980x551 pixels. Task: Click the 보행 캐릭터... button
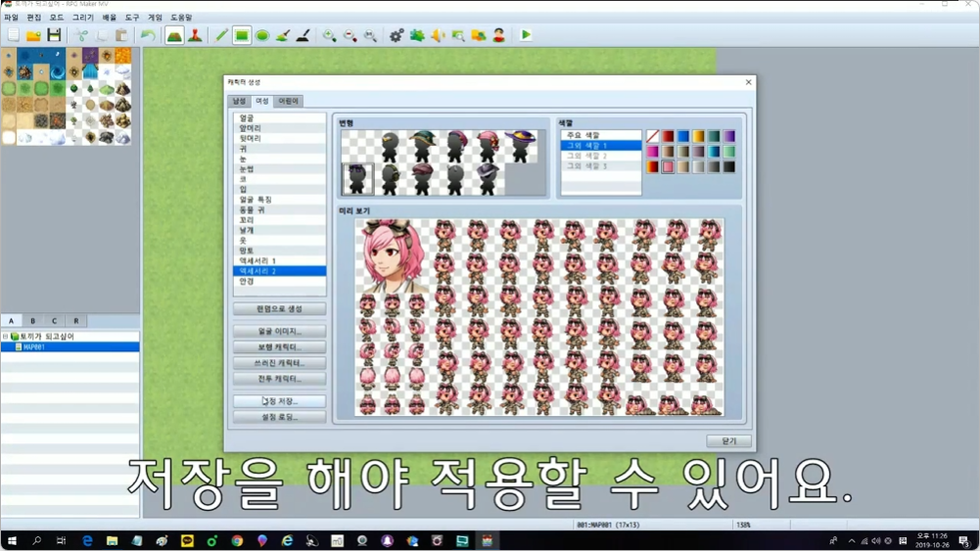(x=279, y=346)
